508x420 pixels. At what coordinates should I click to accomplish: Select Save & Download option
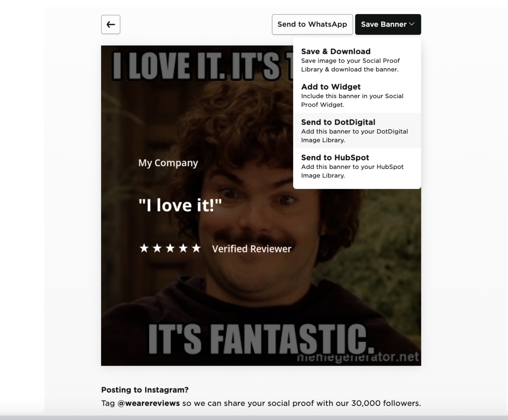[x=357, y=60]
